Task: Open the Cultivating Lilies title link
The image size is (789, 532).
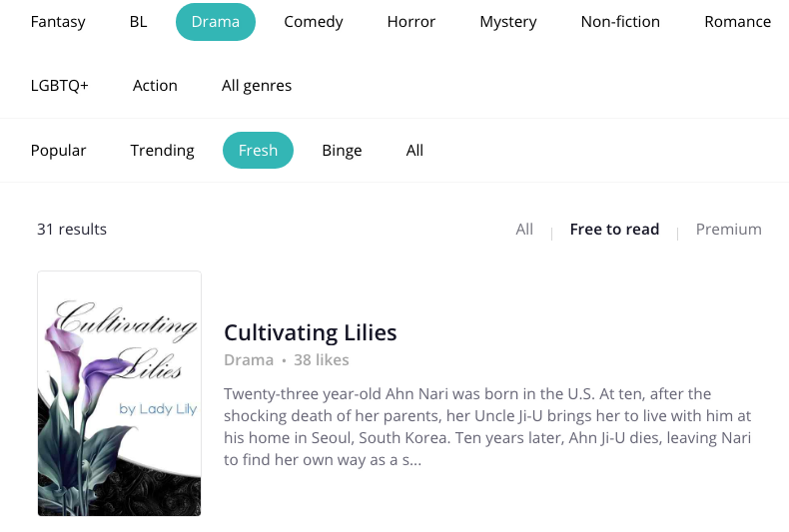Action: [x=311, y=333]
